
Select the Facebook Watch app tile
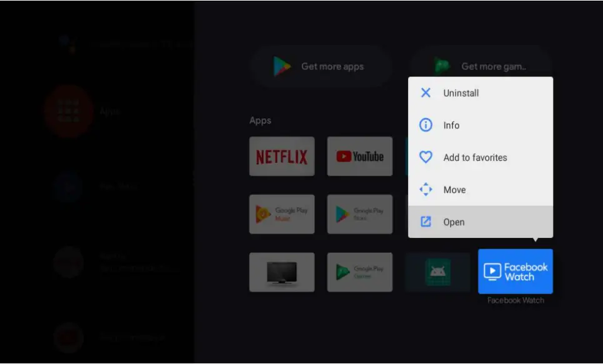pyautogui.click(x=515, y=272)
